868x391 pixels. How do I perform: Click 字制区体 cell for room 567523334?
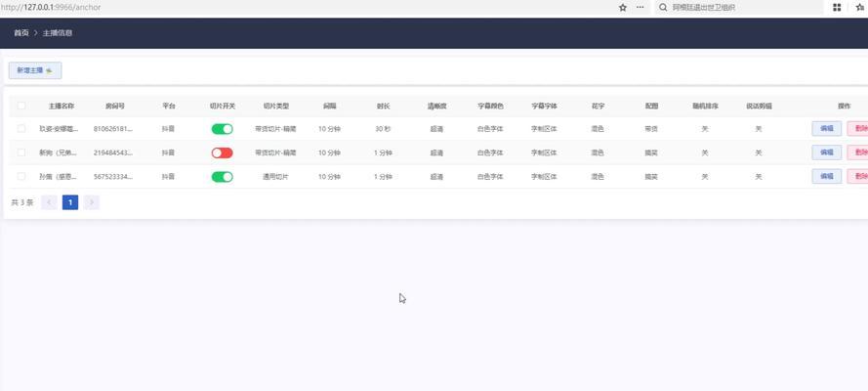point(544,177)
